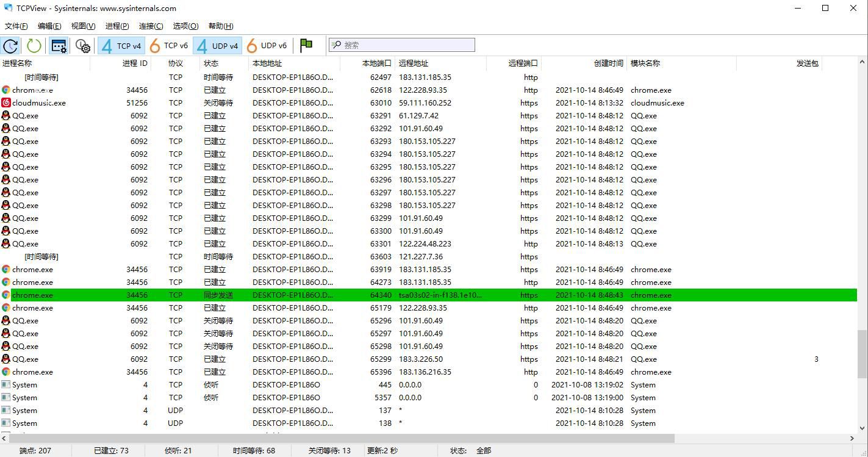Select remote address 183.3.226.50 cell
Image resolution: width=868 pixels, height=457 pixels.
pos(421,359)
